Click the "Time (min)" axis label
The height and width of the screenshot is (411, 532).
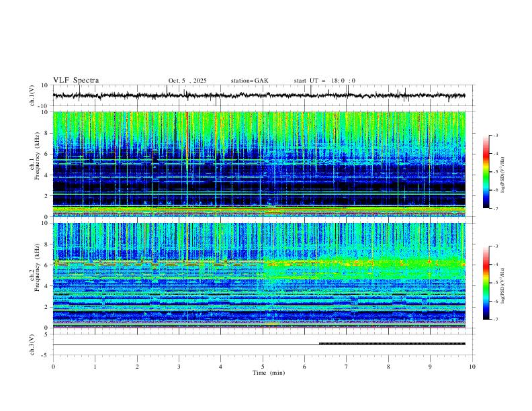tap(269, 373)
